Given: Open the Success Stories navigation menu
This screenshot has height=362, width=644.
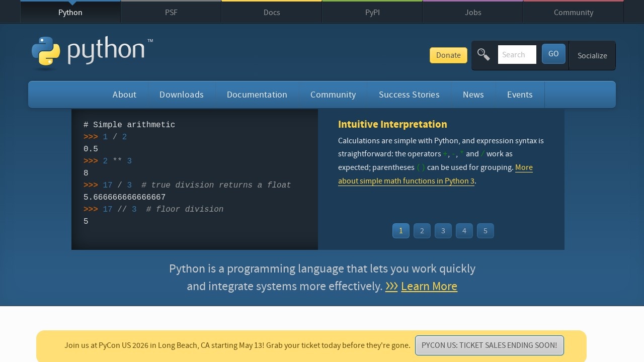Looking at the screenshot, I should point(409,95).
